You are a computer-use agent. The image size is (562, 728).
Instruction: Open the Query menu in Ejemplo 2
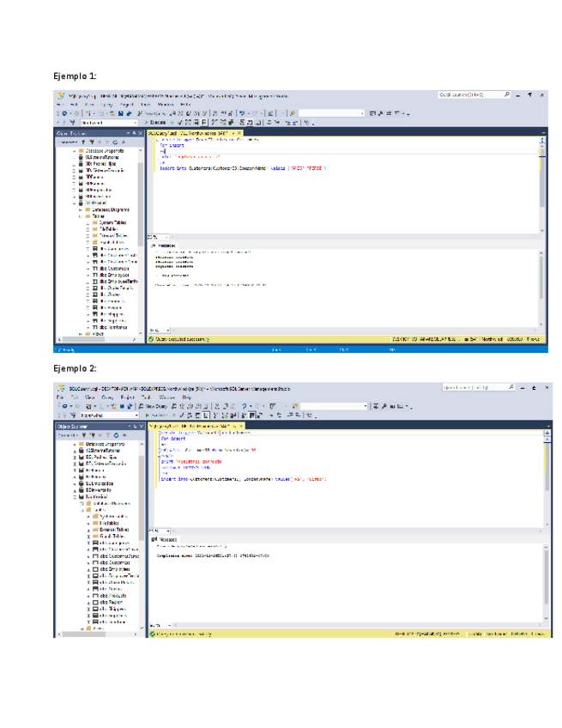[108, 397]
